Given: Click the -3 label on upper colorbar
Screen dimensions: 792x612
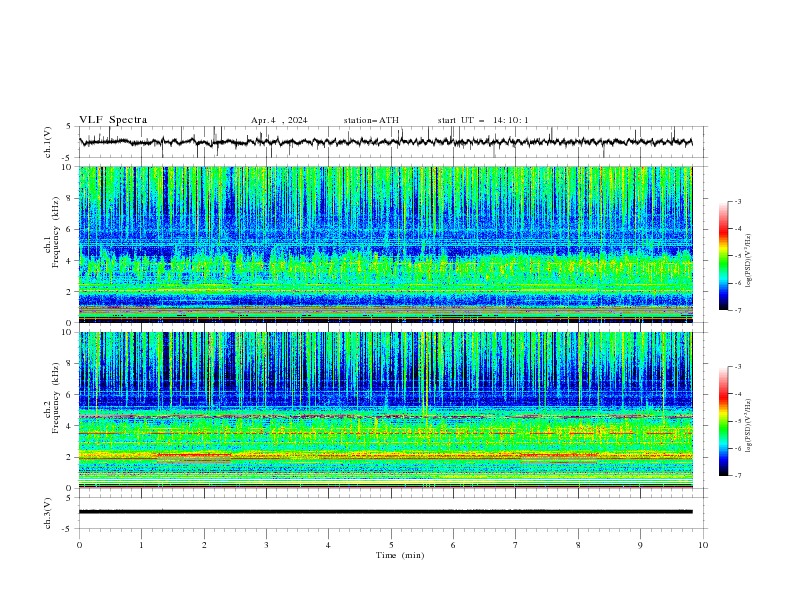Looking at the screenshot, I should (738, 201).
